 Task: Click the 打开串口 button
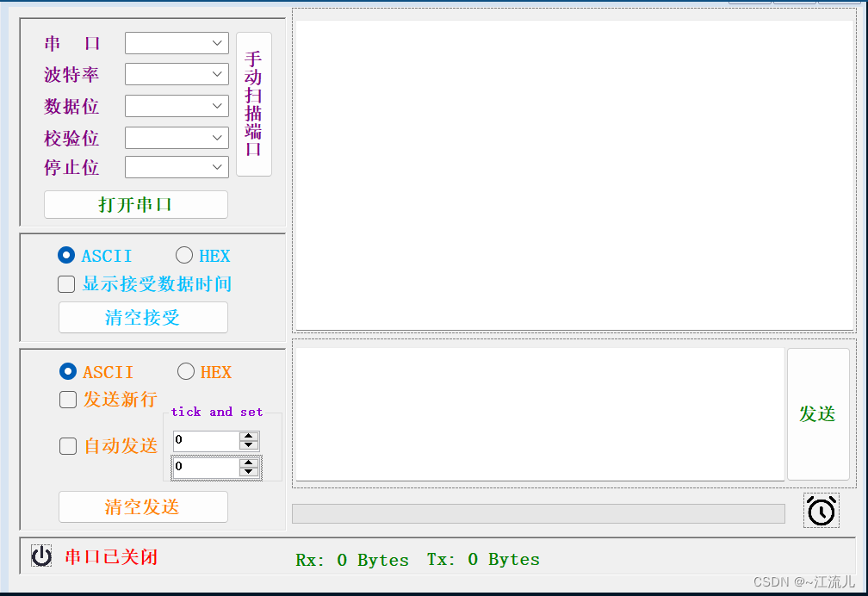click(x=136, y=204)
